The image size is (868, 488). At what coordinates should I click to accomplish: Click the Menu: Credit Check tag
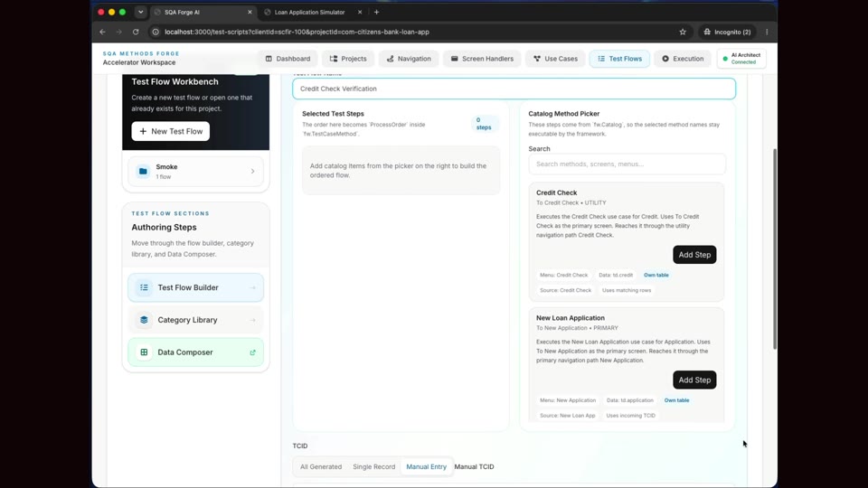click(563, 275)
